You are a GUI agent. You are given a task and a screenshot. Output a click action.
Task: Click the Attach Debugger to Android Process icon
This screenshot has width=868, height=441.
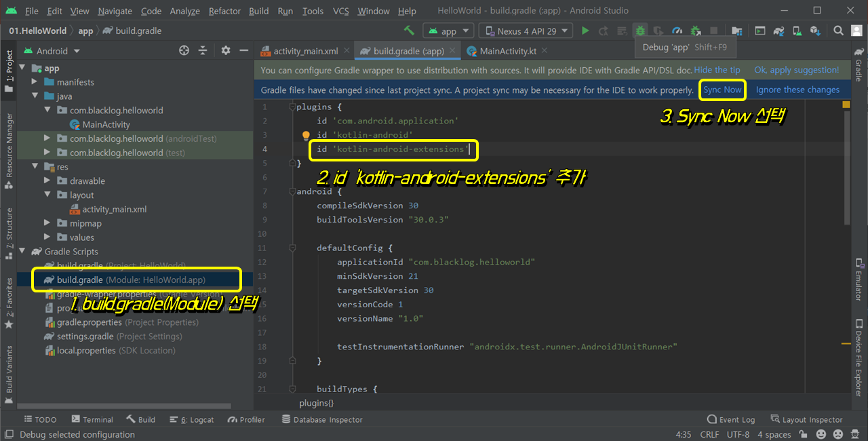(x=695, y=31)
